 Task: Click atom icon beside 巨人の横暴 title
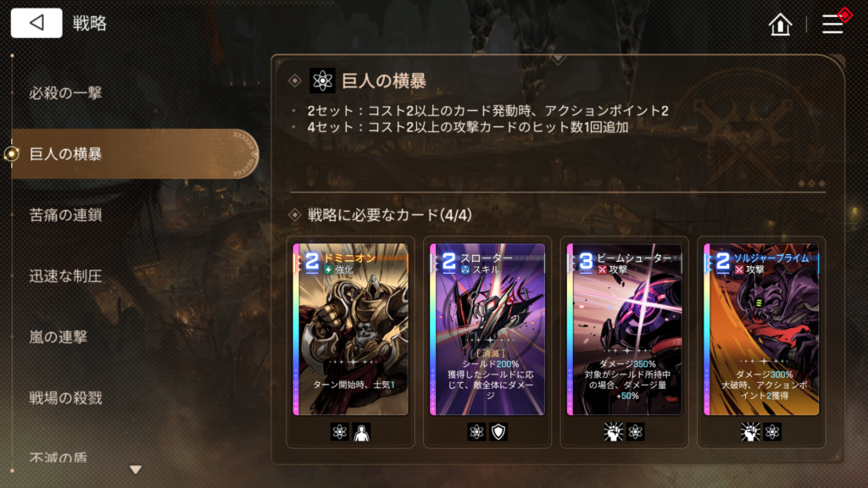click(x=322, y=81)
